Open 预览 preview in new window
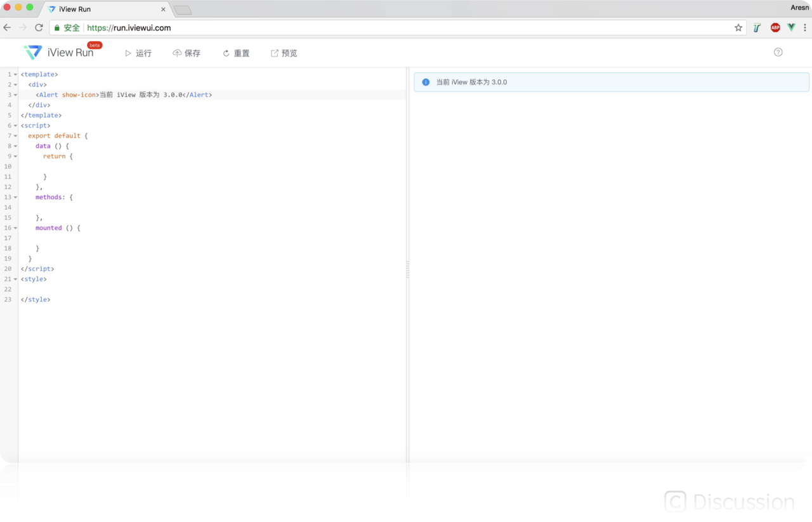Screen dimensions: 812x522 (x=284, y=53)
